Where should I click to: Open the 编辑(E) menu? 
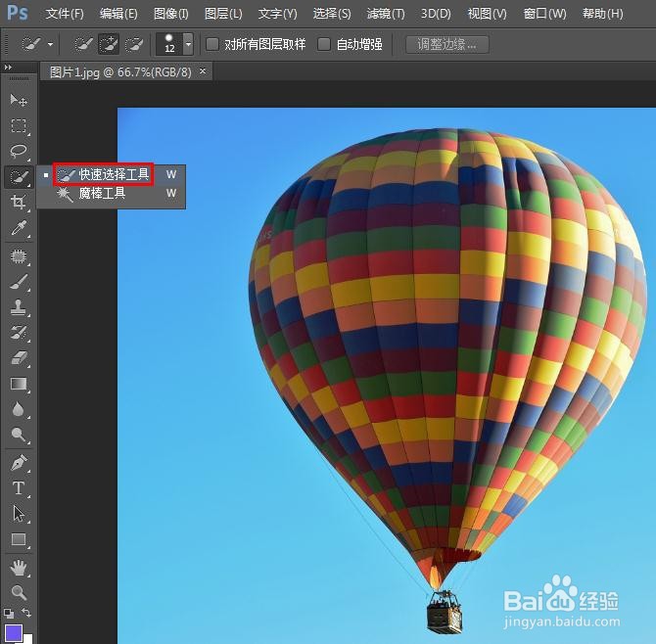pos(118,14)
